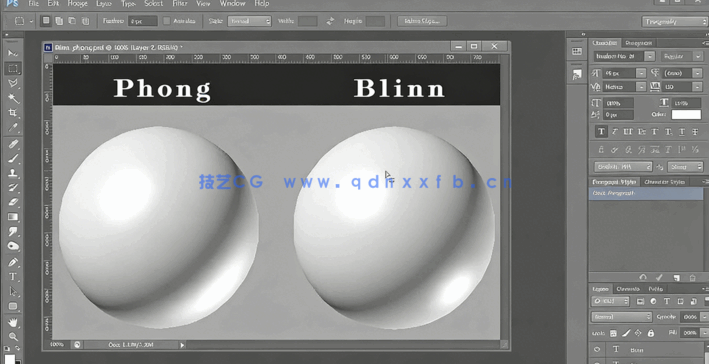Viewport: 709px width, 364px height.
Task: Switch to the Channels tab
Action: (628, 288)
